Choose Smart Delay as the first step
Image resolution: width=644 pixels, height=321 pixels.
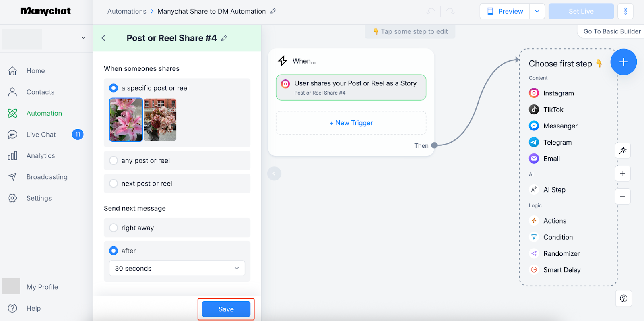point(561,270)
